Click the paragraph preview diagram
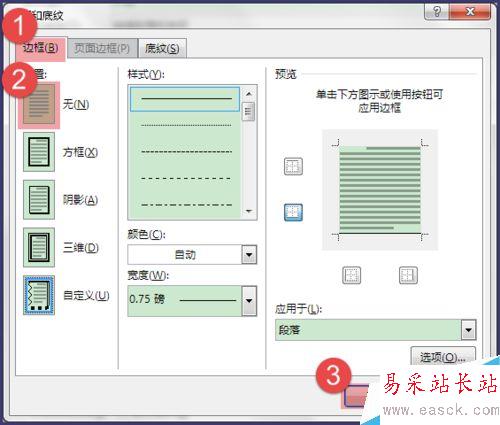This screenshot has width=500, height=425. click(380, 190)
